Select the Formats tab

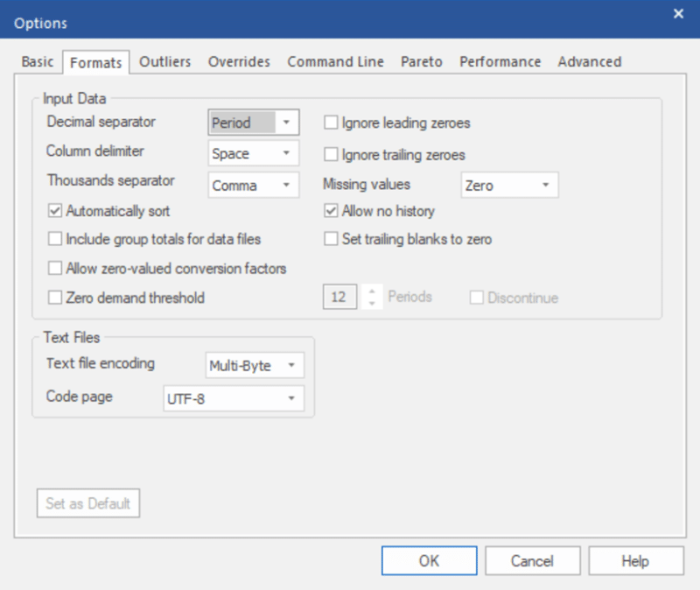pos(96,62)
